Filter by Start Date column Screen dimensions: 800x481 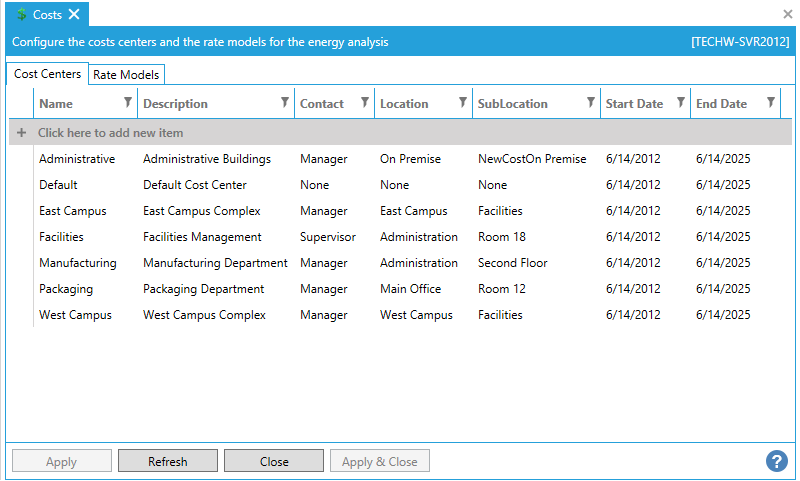(680, 102)
